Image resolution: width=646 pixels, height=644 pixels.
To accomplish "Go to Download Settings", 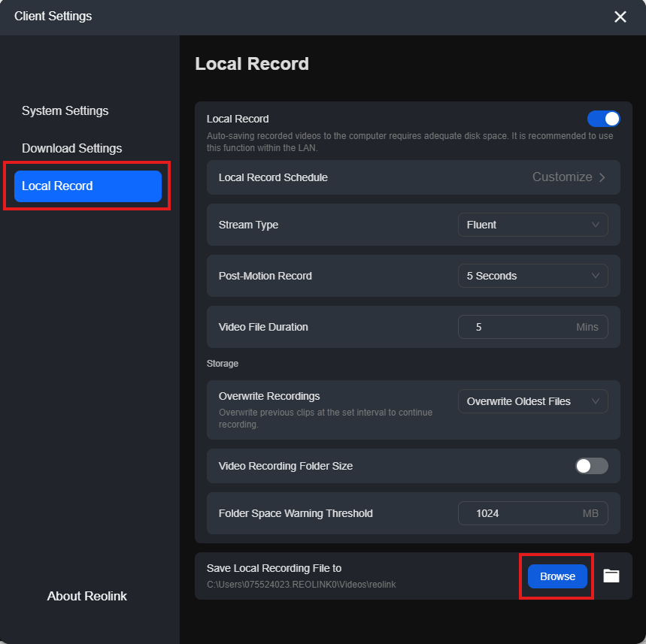I will pyautogui.click(x=71, y=148).
